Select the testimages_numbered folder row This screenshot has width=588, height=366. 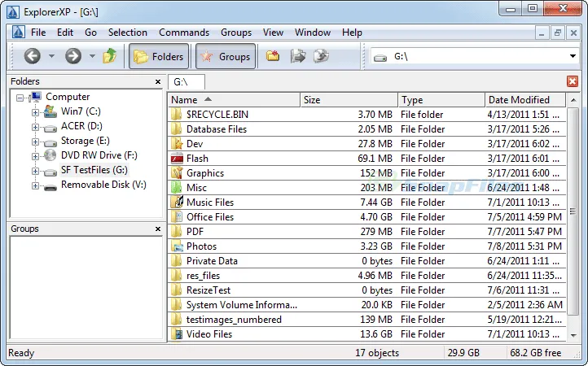pyautogui.click(x=366, y=320)
